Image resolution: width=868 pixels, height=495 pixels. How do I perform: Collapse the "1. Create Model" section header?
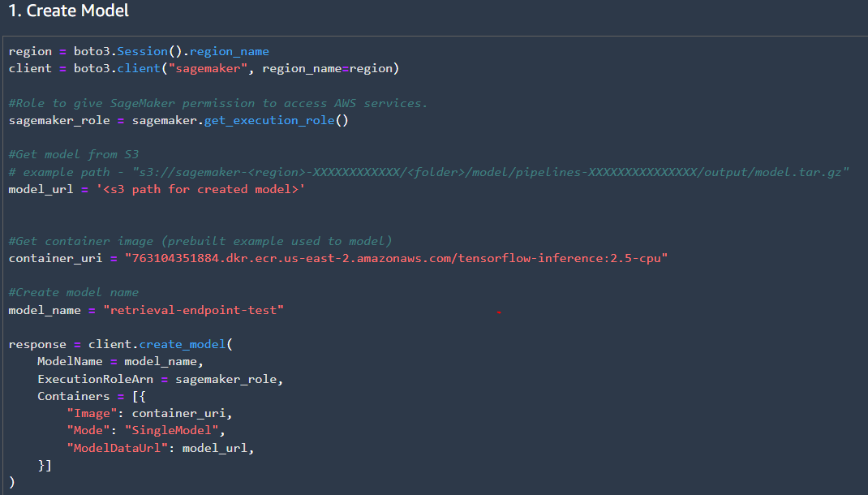69,11
